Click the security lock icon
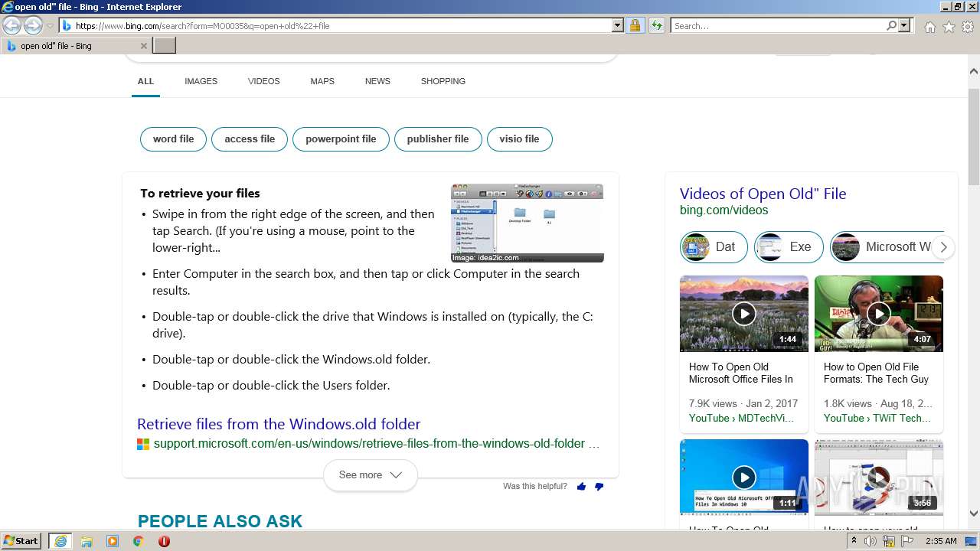 [x=635, y=26]
